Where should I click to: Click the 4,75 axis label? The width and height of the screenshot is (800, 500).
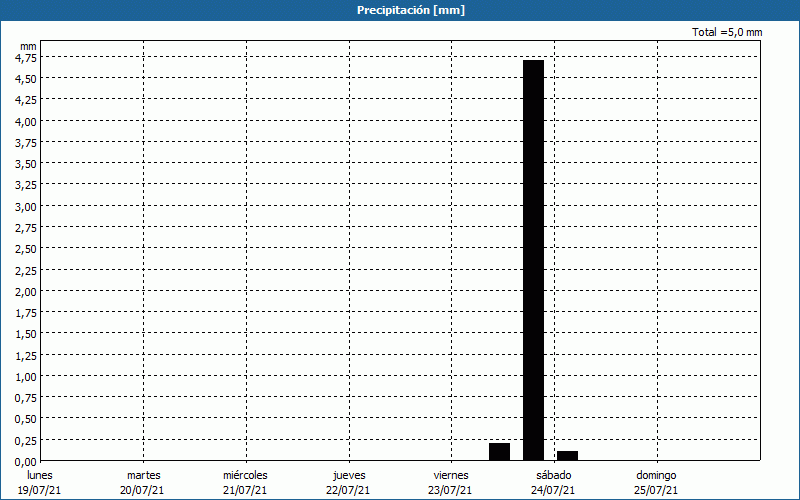click(26, 58)
